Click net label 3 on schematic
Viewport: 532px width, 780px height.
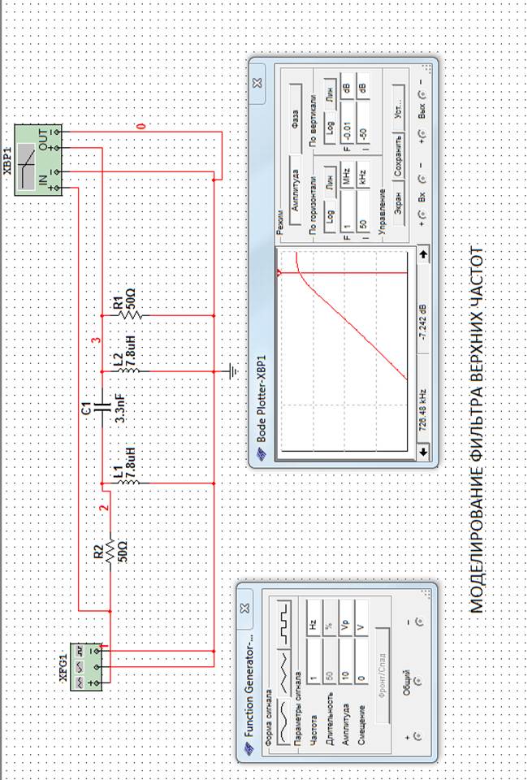pyautogui.click(x=96, y=340)
